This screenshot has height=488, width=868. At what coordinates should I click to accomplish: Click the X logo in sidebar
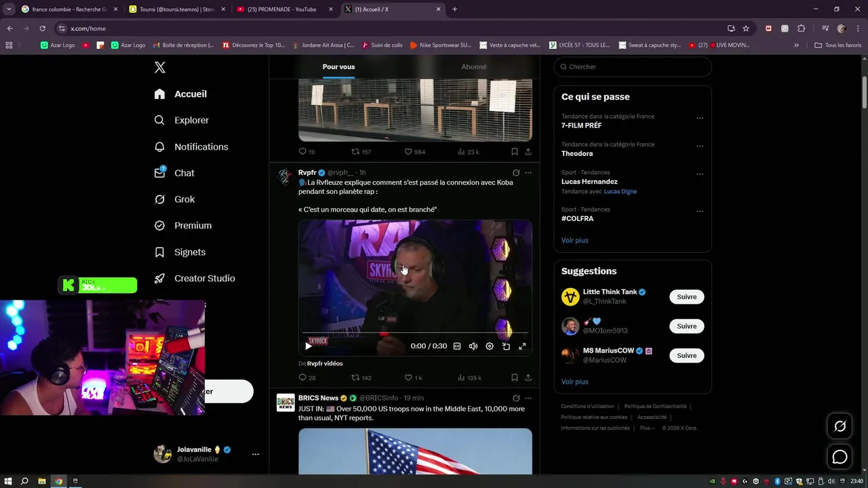(160, 67)
